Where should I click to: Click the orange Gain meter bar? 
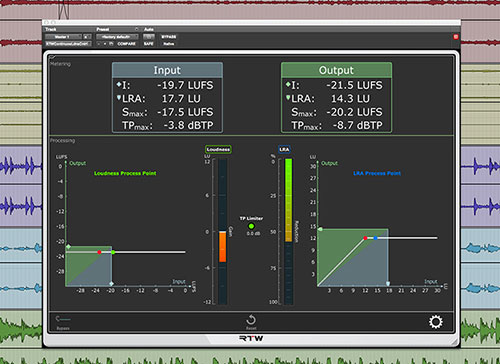point(222,247)
